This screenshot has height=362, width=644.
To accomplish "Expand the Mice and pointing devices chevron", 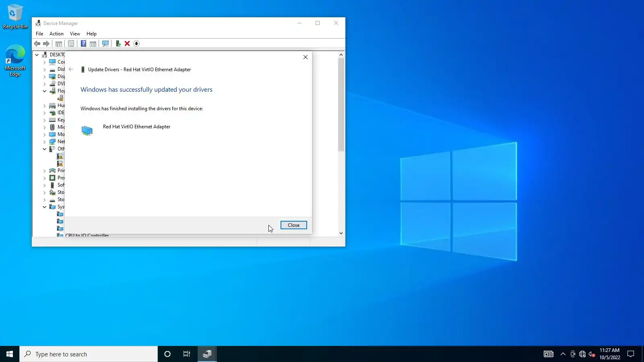I will tap(45, 127).
